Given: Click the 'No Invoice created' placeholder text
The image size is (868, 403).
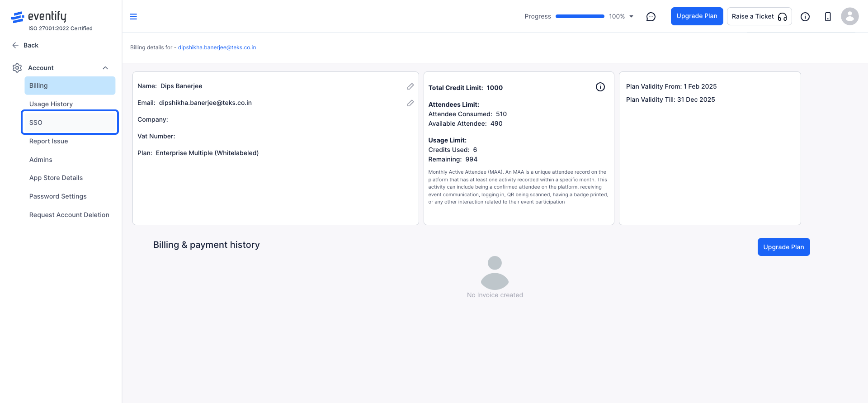Looking at the screenshot, I should tap(495, 295).
